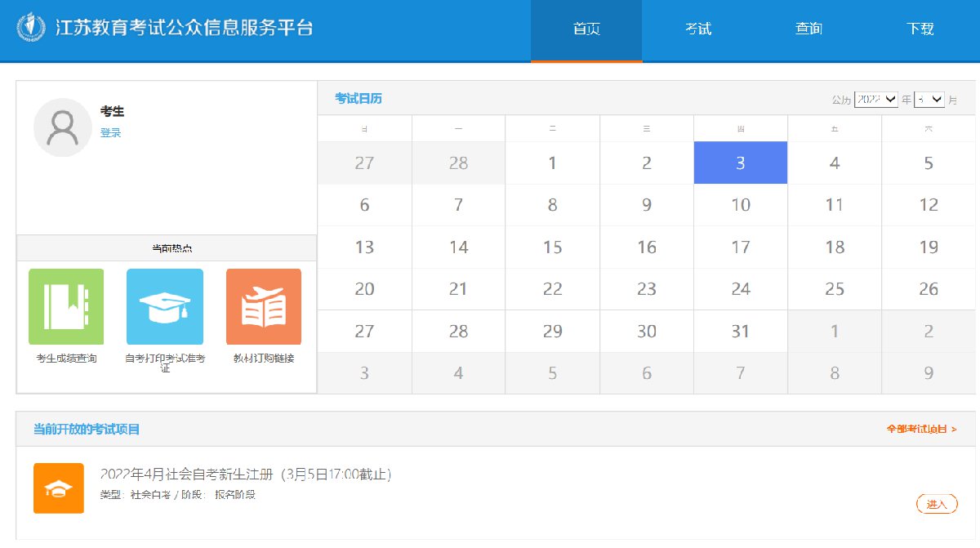Open the 全部考试项目 link
980x548 pixels.
pyautogui.click(x=921, y=429)
